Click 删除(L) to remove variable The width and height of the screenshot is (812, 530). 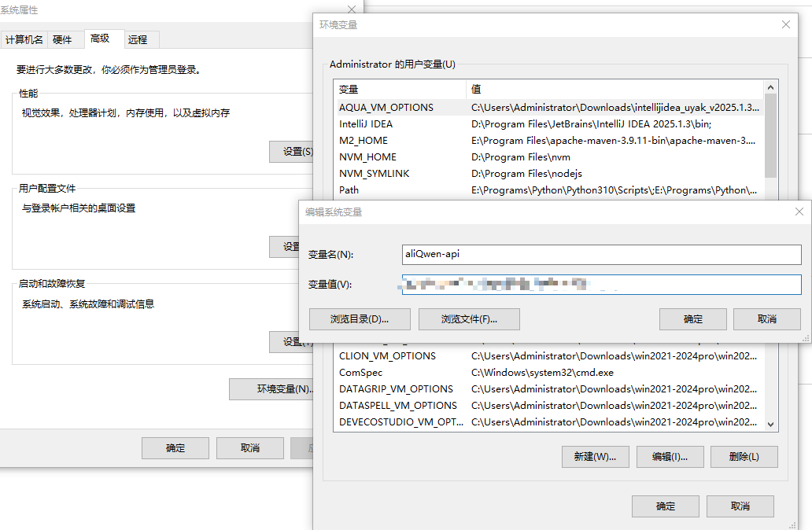click(x=744, y=456)
